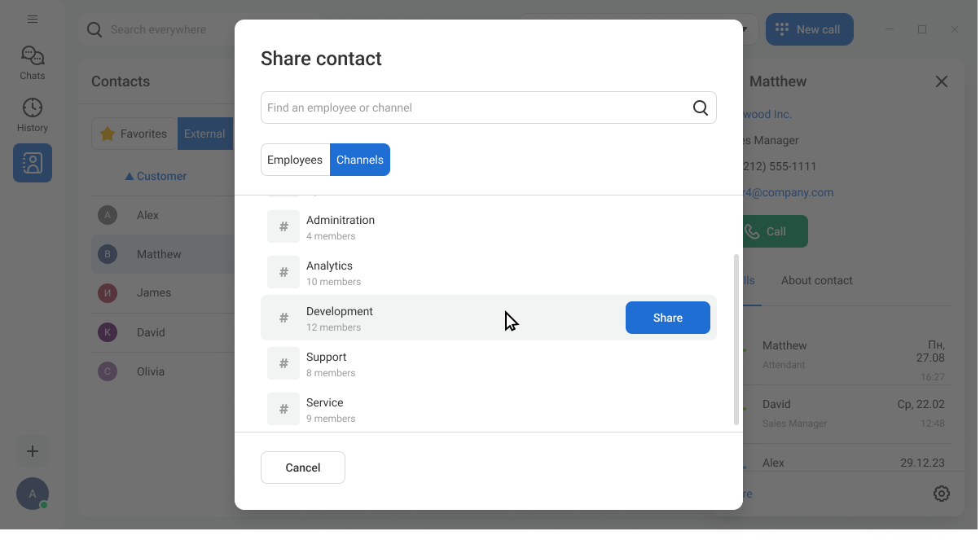Cancel the Share contact dialog

pyautogui.click(x=303, y=468)
